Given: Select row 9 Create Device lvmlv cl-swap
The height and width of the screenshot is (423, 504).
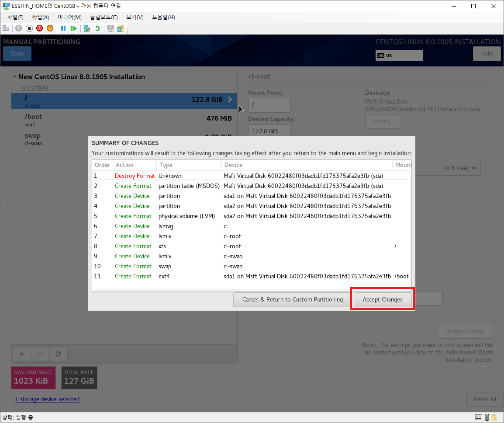Looking at the screenshot, I should click(x=252, y=257).
